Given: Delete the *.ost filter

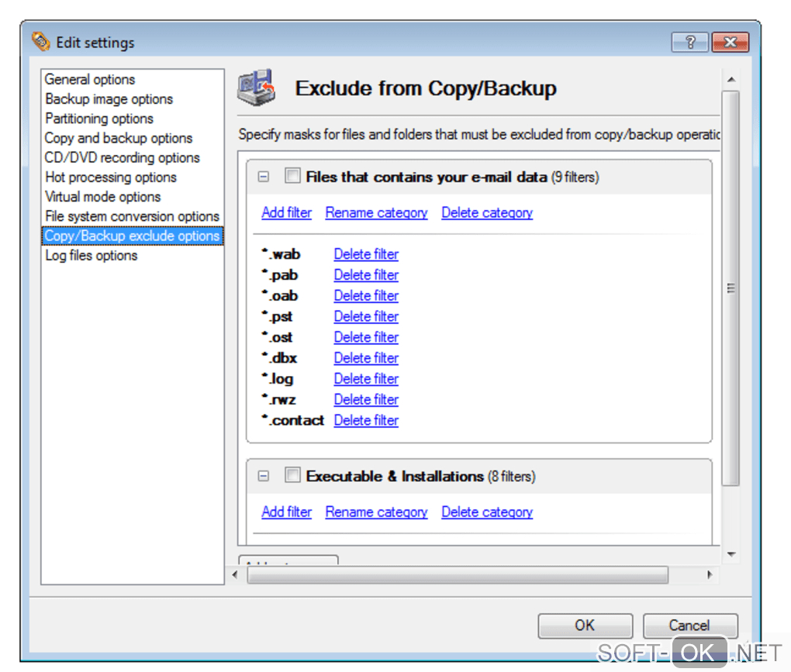Looking at the screenshot, I should click(x=366, y=337).
